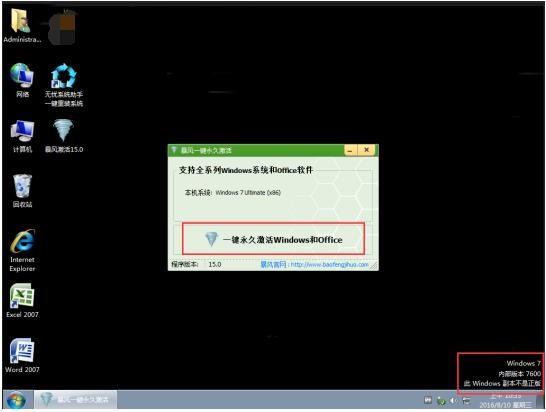Click the resize grip in dialog corner
This screenshot has height=412, width=546.
pos(374,266)
